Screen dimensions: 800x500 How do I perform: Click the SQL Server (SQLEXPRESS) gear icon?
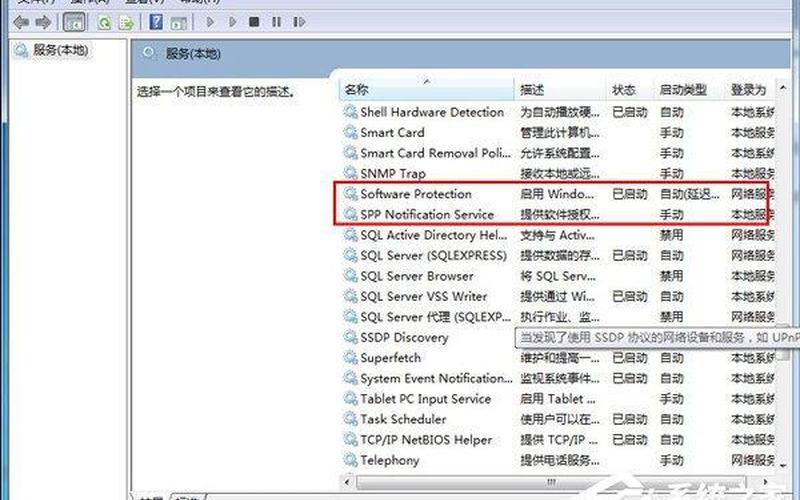[x=350, y=255]
